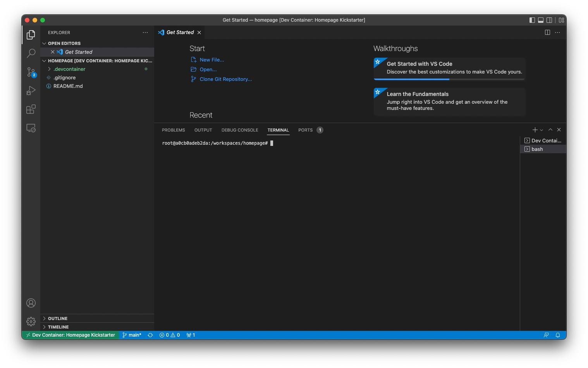Open the Accounts menu icon
This screenshot has width=588, height=368.
[31, 303]
